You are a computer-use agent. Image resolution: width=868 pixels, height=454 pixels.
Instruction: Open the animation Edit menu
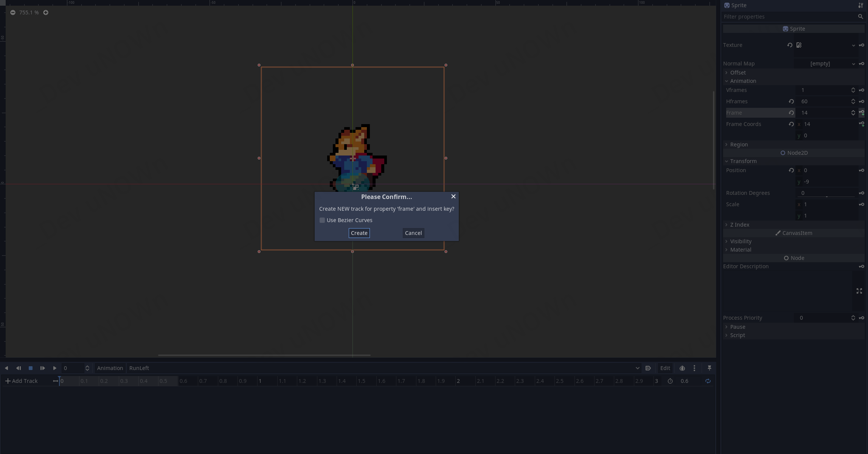coord(665,368)
